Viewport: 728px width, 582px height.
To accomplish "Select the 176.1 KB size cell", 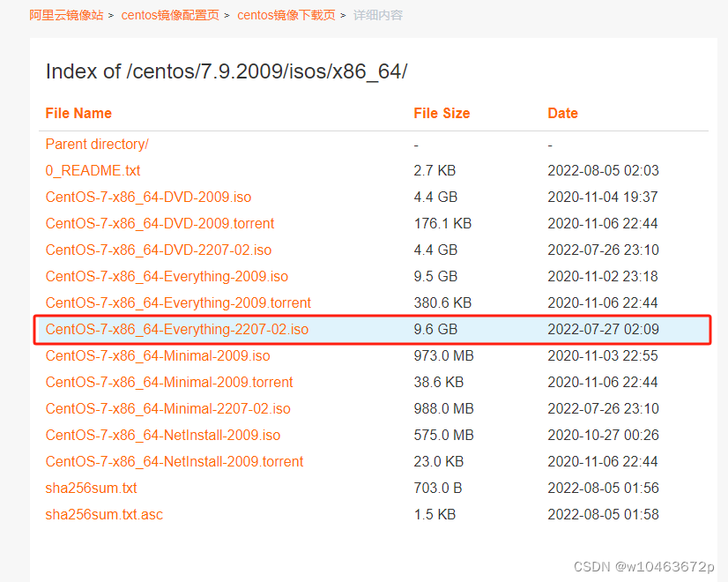I will 442,224.
